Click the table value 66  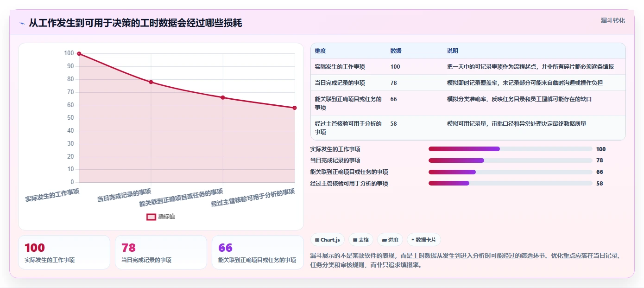point(394,99)
